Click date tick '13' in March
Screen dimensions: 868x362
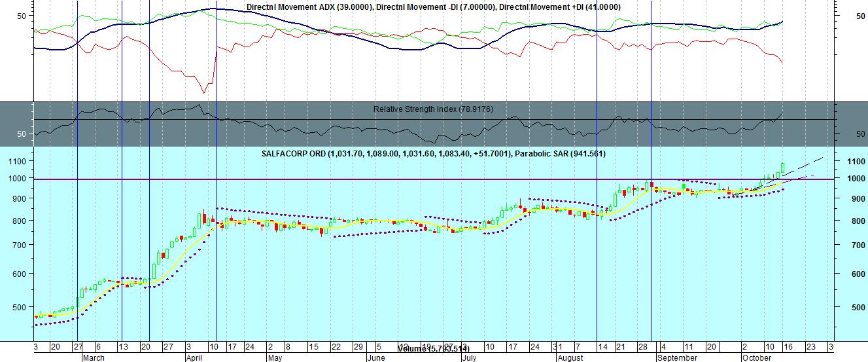coord(122,347)
